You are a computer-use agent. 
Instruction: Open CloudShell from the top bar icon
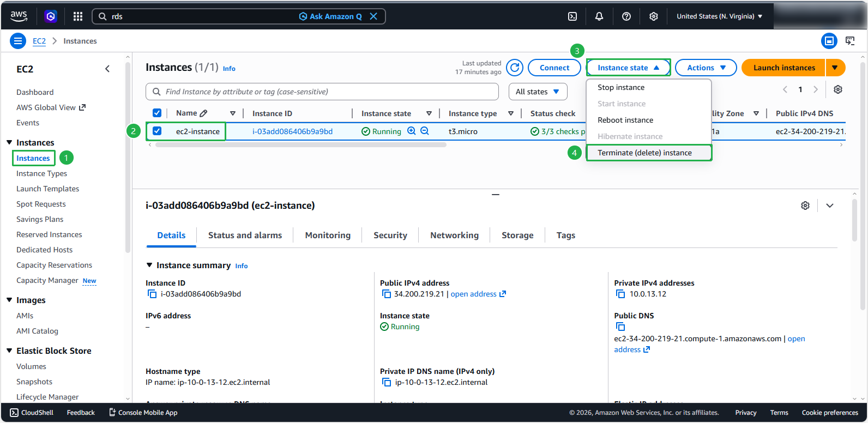[572, 16]
